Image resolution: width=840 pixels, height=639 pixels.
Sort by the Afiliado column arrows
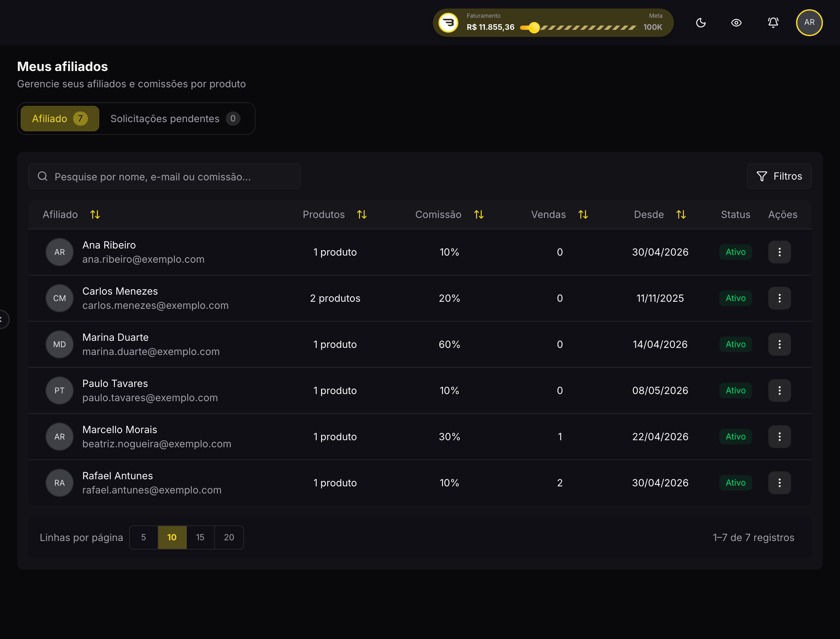[x=95, y=215]
